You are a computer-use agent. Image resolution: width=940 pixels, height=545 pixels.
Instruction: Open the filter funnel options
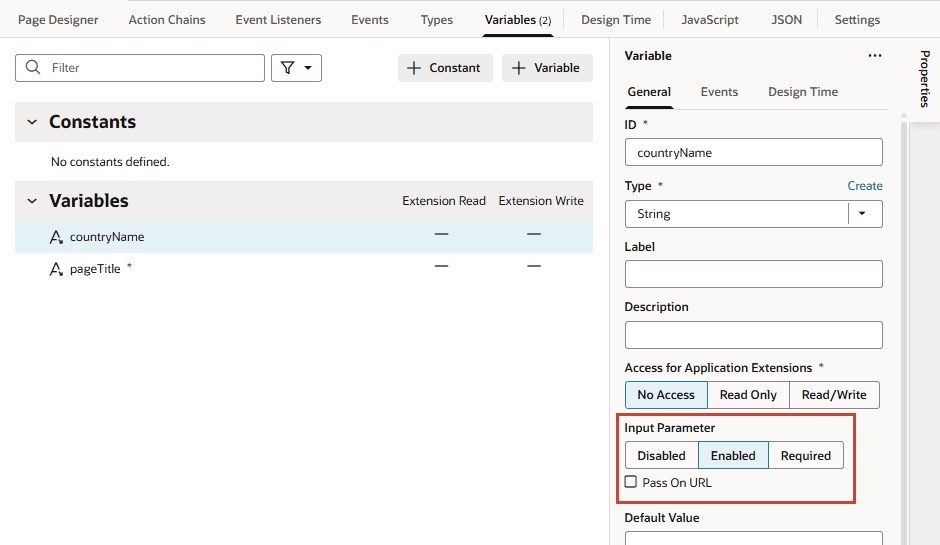(296, 68)
